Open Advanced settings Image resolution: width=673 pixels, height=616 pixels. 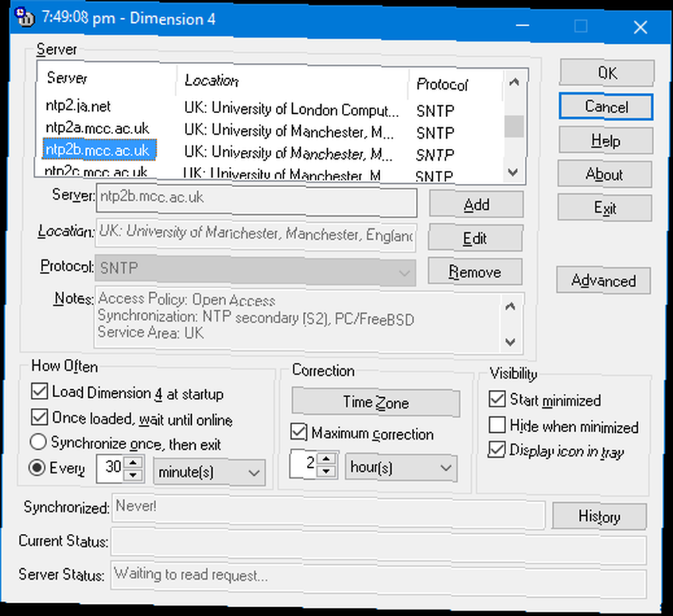pos(604,281)
